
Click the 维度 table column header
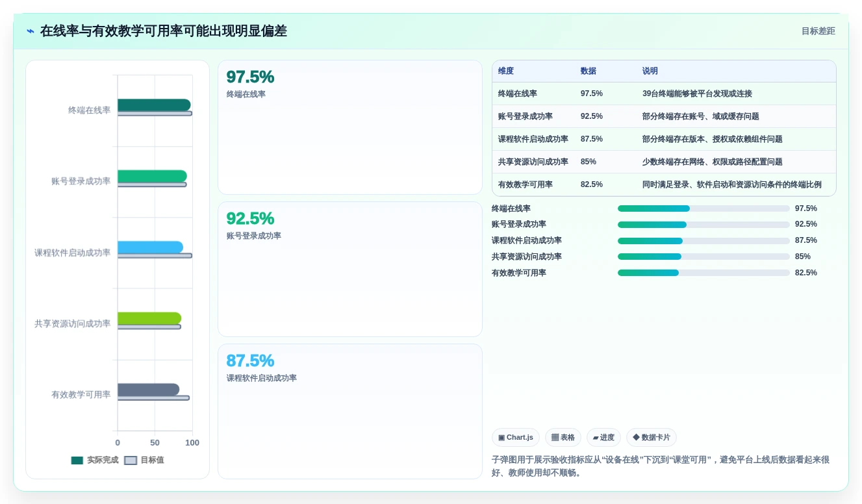pyautogui.click(x=506, y=71)
